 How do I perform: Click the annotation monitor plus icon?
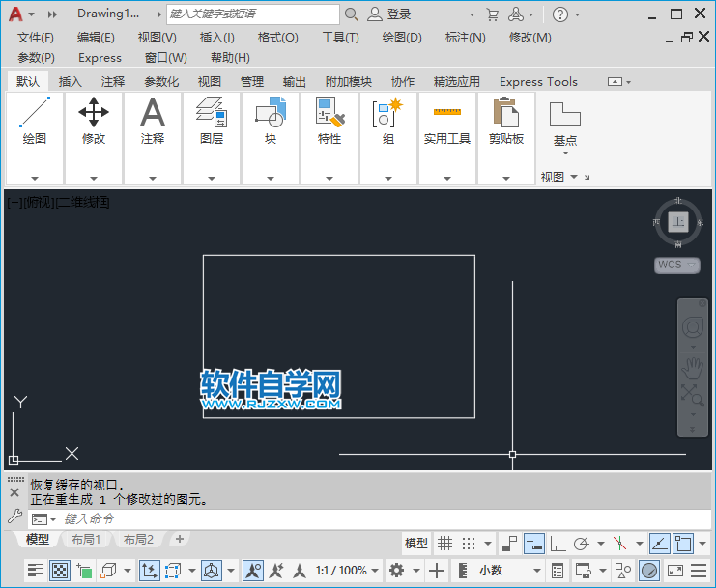click(x=437, y=571)
